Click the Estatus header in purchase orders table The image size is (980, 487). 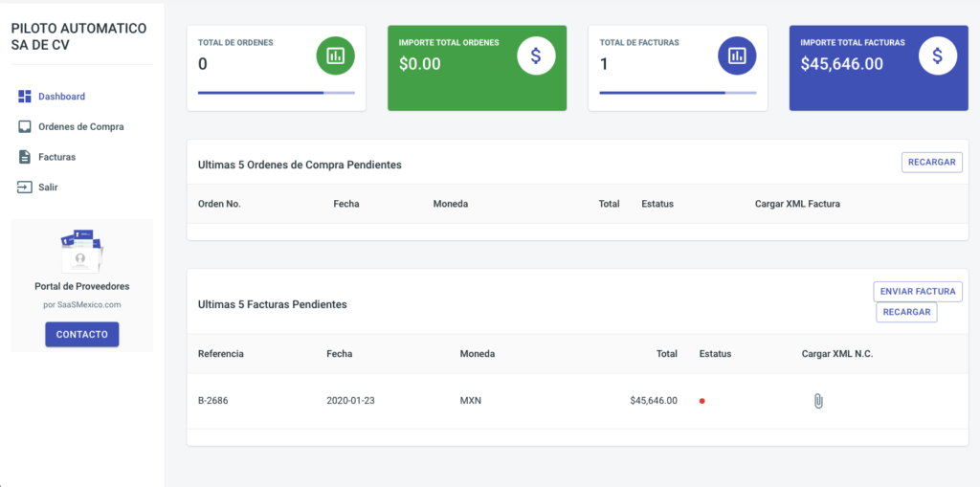pos(657,204)
